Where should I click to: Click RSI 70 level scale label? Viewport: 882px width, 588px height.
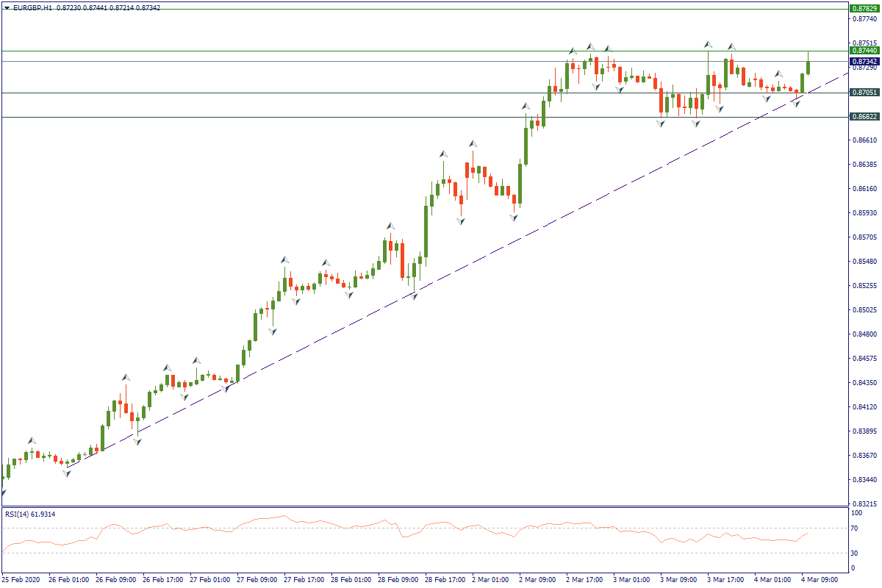coord(856,528)
